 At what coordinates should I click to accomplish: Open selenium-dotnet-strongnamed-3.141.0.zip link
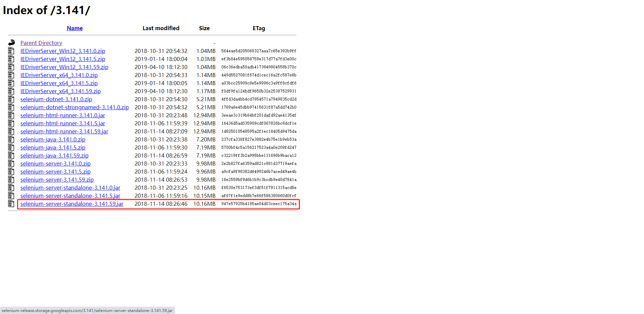[x=74, y=107]
